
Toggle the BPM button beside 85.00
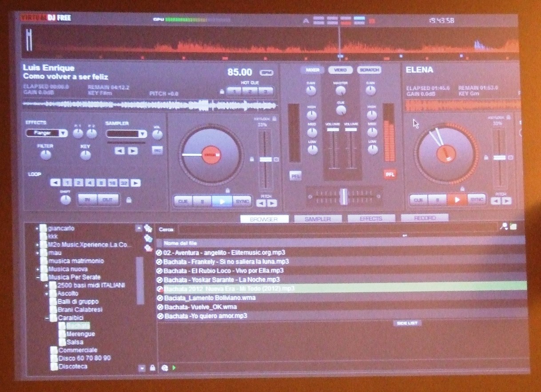pyautogui.click(x=266, y=72)
